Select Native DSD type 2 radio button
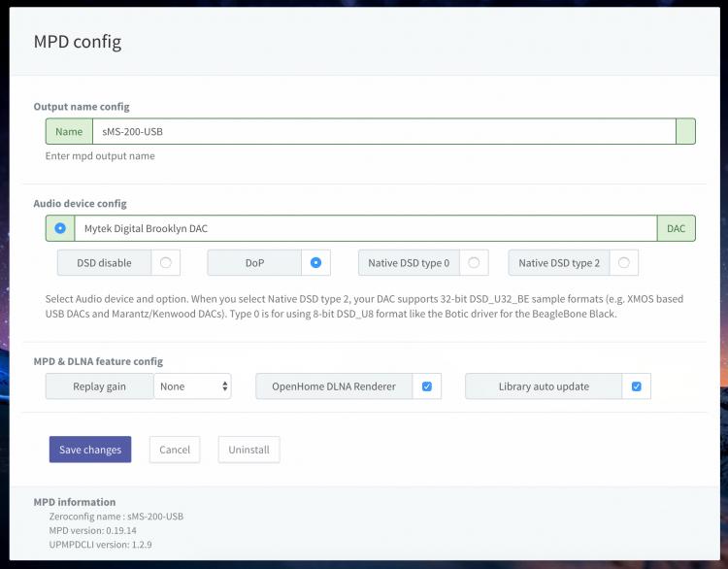 pyautogui.click(x=624, y=262)
